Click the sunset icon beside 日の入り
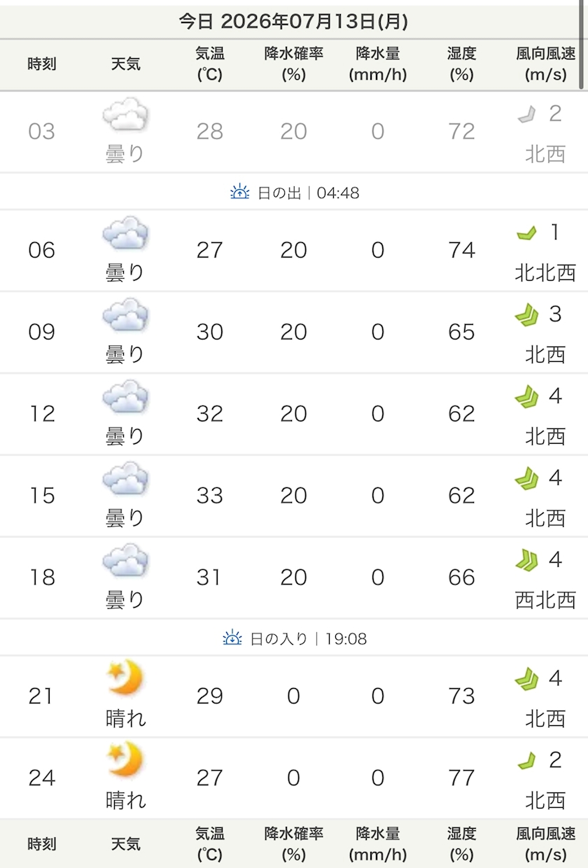588x868 pixels. [x=232, y=638]
